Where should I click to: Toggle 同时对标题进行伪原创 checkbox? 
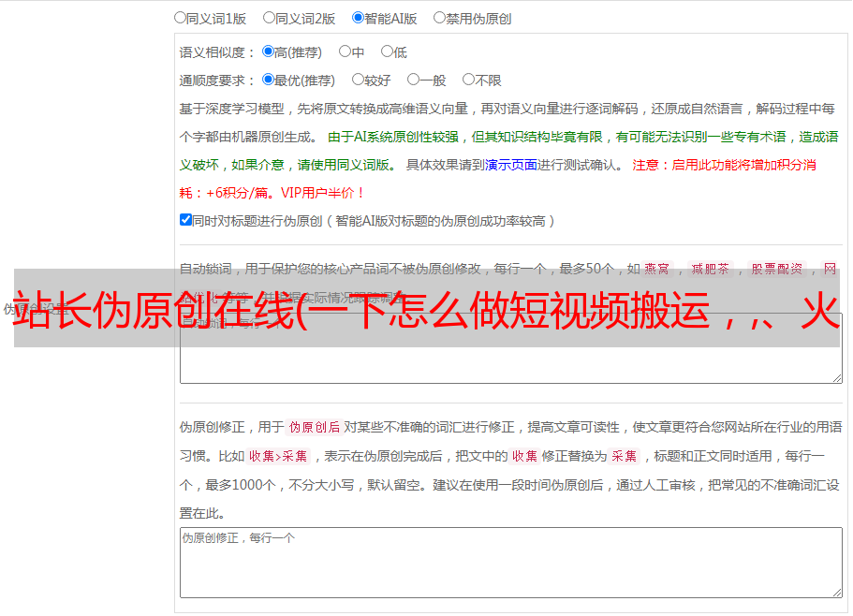[x=185, y=220]
